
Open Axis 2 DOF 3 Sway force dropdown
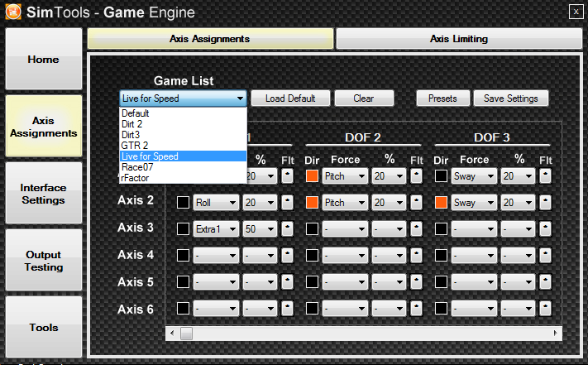click(x=474, y=203)
